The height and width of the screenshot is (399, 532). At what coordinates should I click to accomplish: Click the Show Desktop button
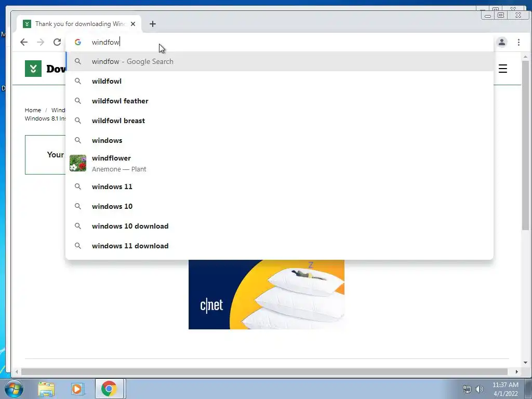pyautogui.click(x=528, y=389)
